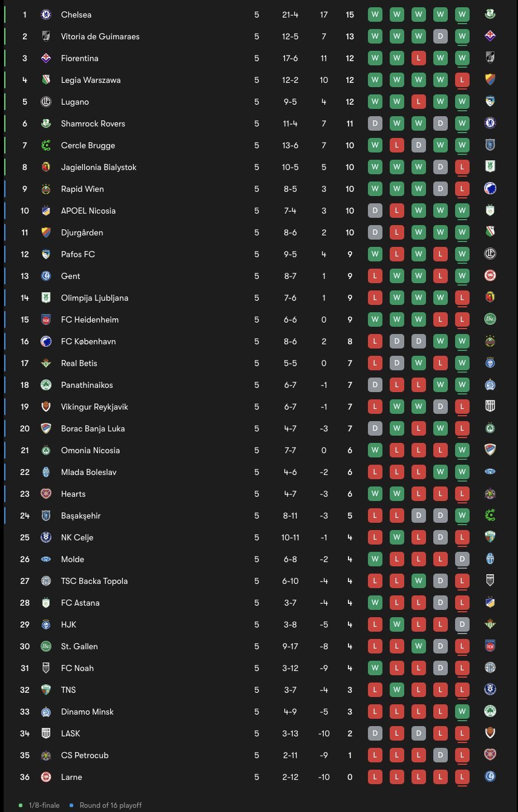Screen dimensions: 518x812
Task: Click the draw badge in CS Petrocub's form
Action: (441, 755)
